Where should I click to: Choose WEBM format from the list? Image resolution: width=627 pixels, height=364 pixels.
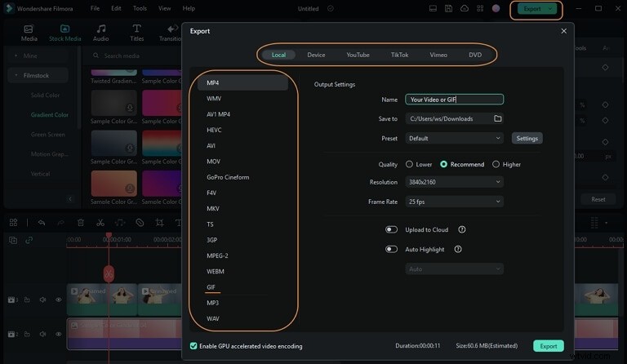click(216, 271)
